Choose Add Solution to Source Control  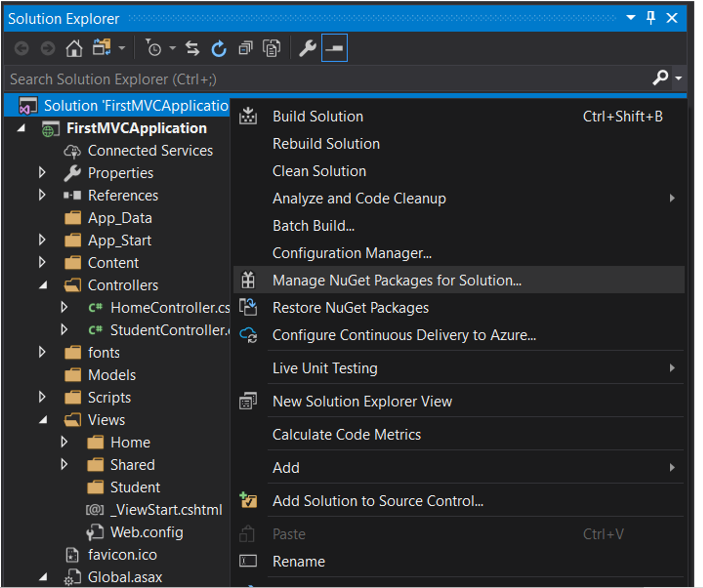click(x=378, y=501)
